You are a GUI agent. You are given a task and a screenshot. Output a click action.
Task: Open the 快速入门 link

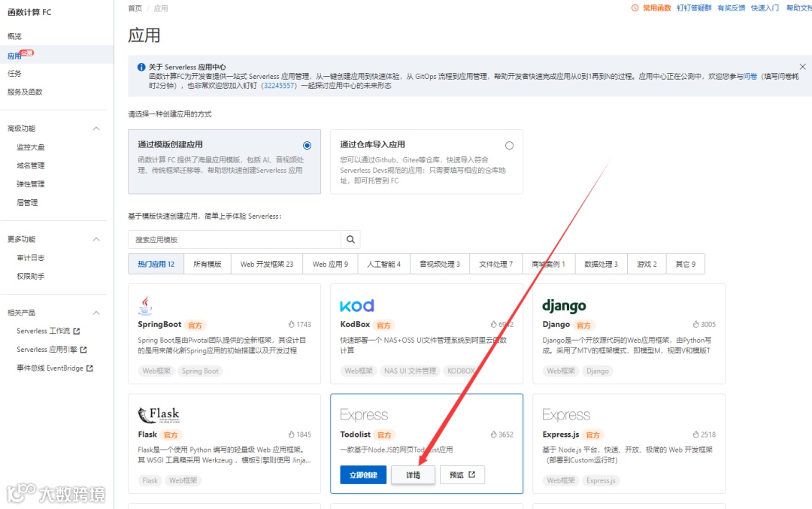[x=765, y=8]
